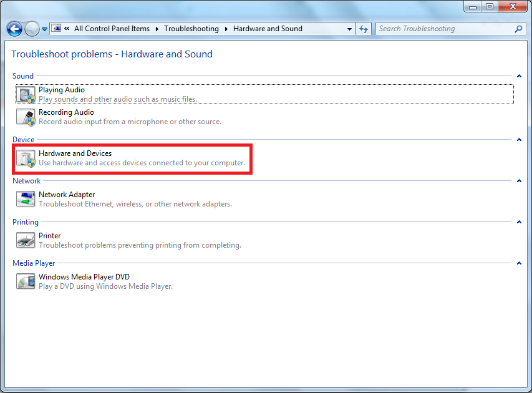This screenshot has height=393, width=532.
Task: Run the Network Adapter troubleshooter
Action: (264, 199)
